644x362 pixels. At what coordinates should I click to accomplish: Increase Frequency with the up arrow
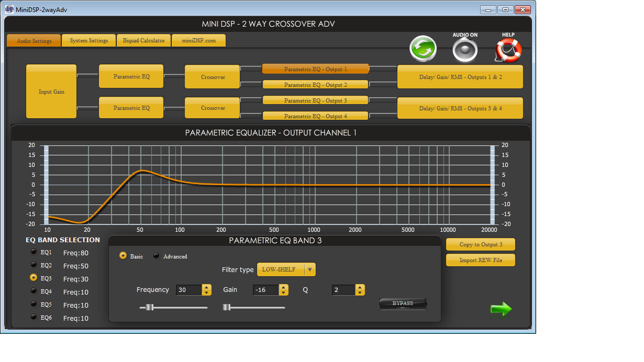click(x=207, y=287)
